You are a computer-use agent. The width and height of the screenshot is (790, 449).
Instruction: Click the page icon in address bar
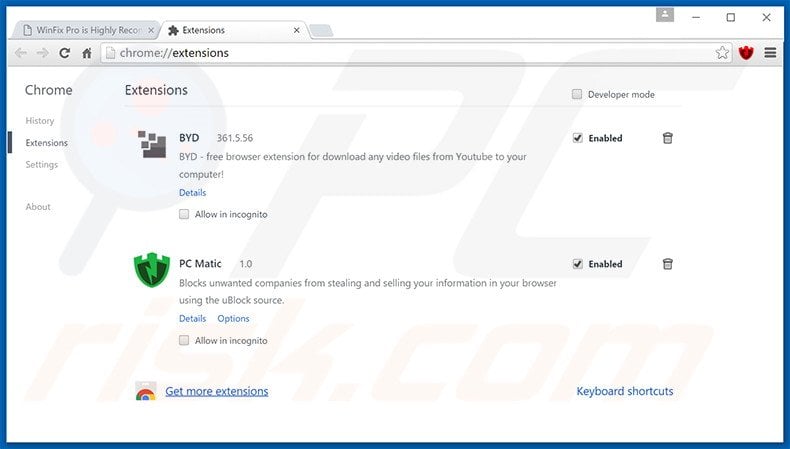pyautogui.click(x=110, y=53)
